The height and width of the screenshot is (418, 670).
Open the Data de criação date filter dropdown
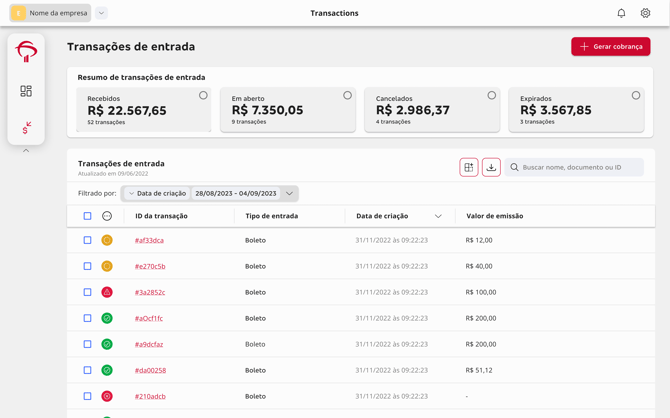(x=289, y=193)
